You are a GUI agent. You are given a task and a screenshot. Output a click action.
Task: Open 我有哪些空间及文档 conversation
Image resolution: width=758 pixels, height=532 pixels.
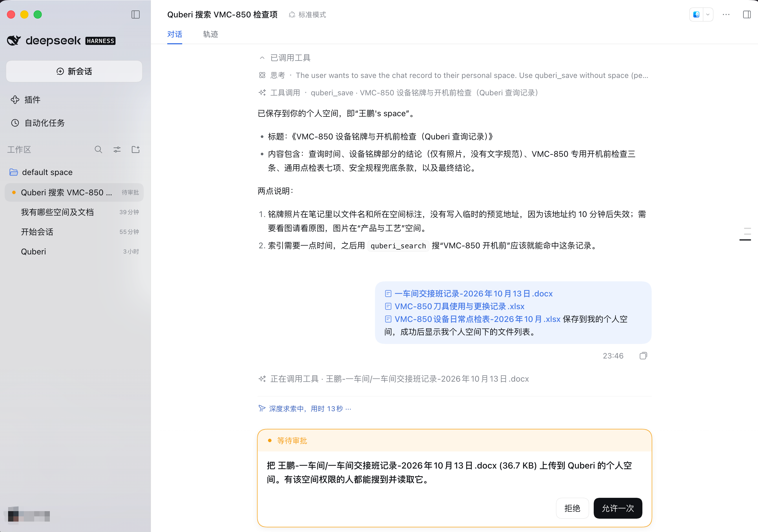coord(74,212)
